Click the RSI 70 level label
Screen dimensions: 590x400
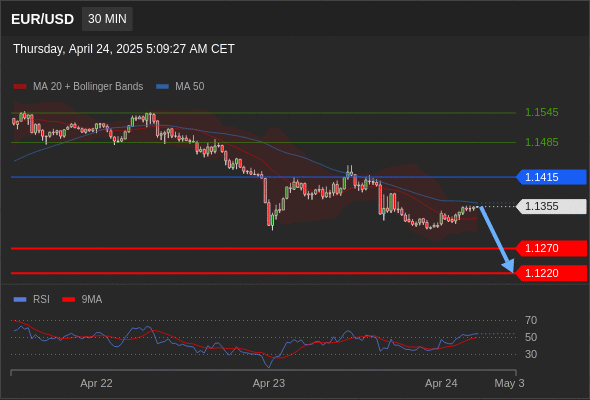pyautogui.click(x=531, y=321)
